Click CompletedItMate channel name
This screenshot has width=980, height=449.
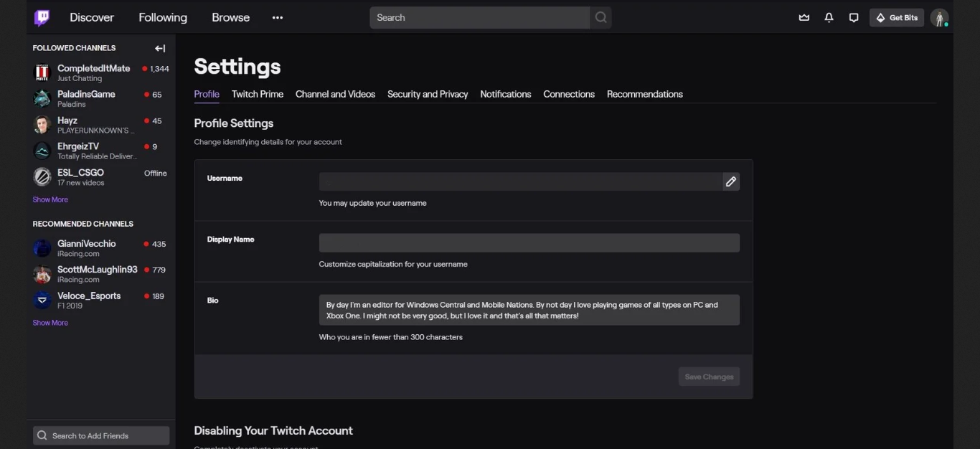(94, 68)
